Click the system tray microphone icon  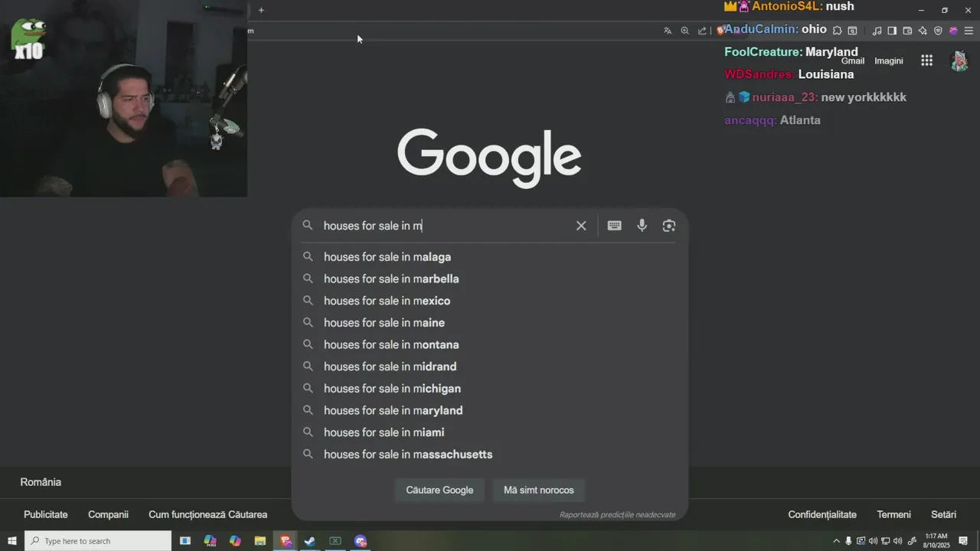[x=848, y=541]
